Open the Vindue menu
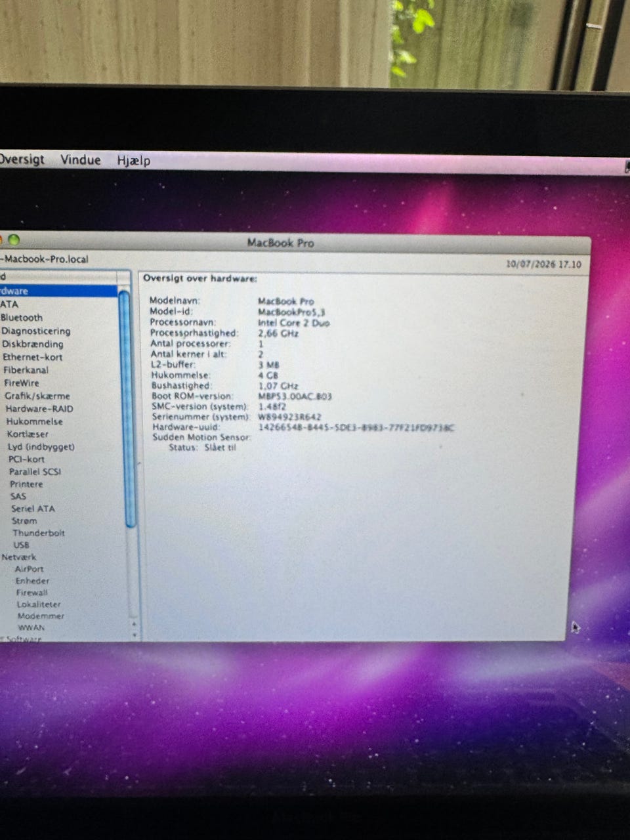Viewport: 630px width, 840px height. point(81,159)
